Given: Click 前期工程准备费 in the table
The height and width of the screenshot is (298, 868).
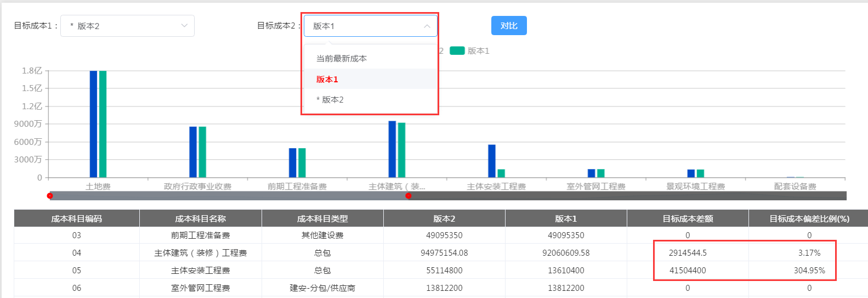Looking at the screenshot, I should 201,235.
